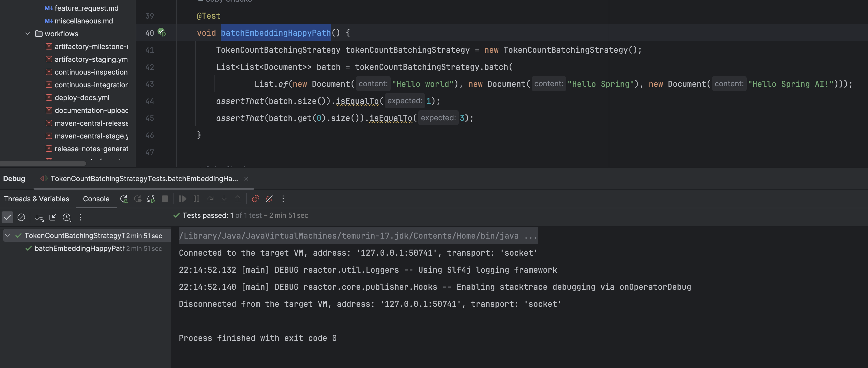Click the "Hello Spring AI!" string literal
The image size is (868, 368).
click(791, 84)
